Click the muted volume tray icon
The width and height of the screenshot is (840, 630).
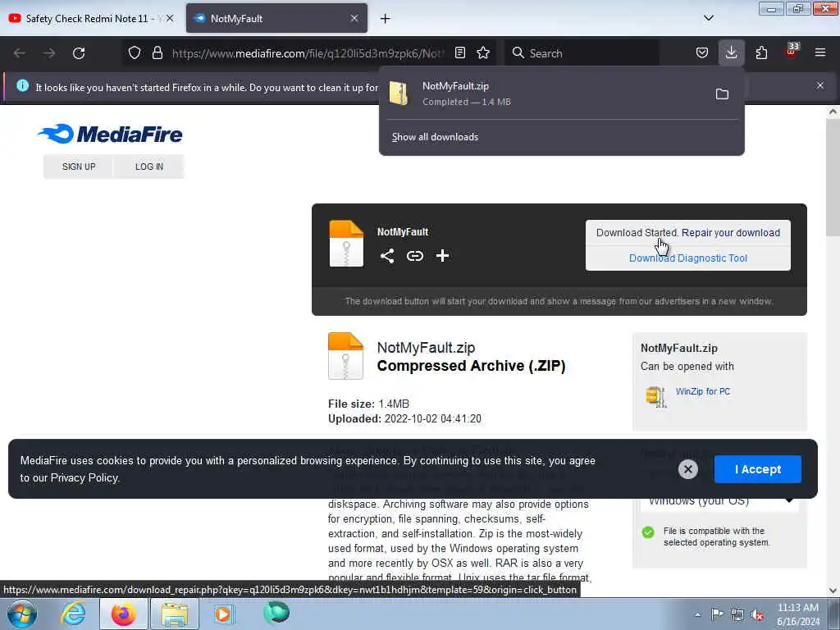click(x=757, y=615)
